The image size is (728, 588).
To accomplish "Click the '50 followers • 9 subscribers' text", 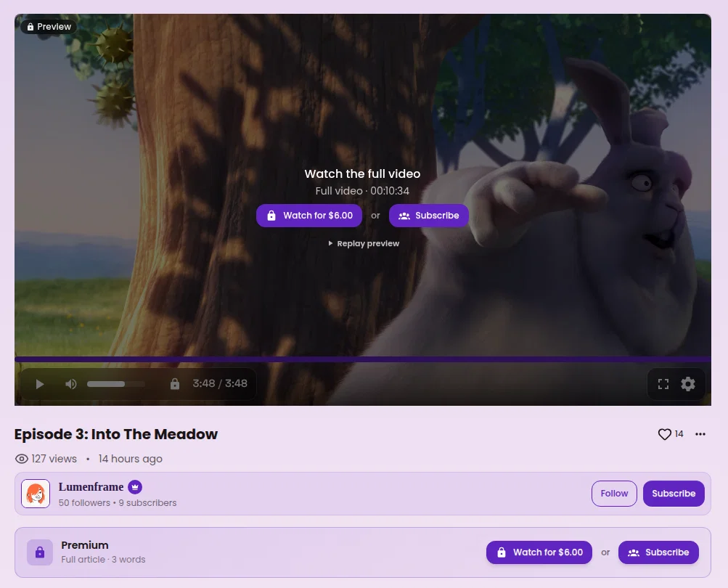I will [x=118, y=502].
